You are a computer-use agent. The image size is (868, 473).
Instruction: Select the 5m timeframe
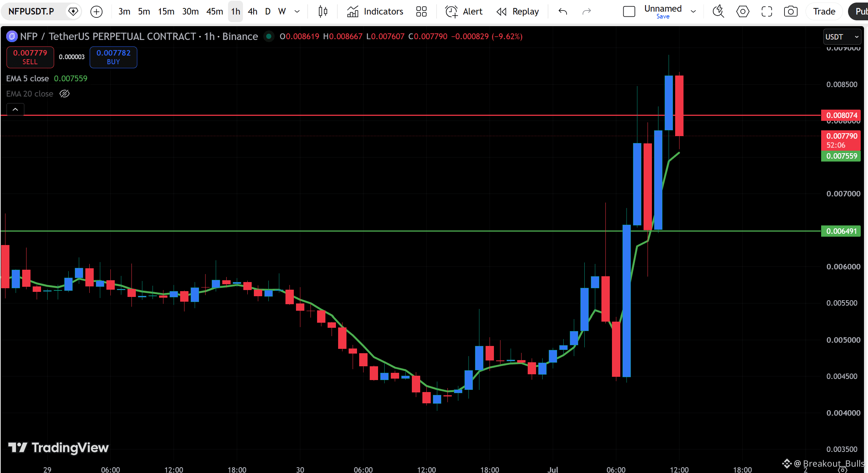pos(144,12)
